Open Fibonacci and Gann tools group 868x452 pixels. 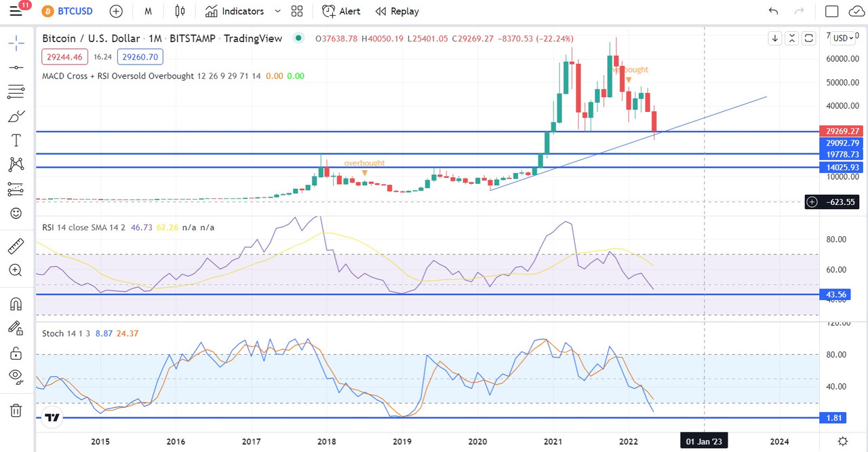click(x=16, y=91)
